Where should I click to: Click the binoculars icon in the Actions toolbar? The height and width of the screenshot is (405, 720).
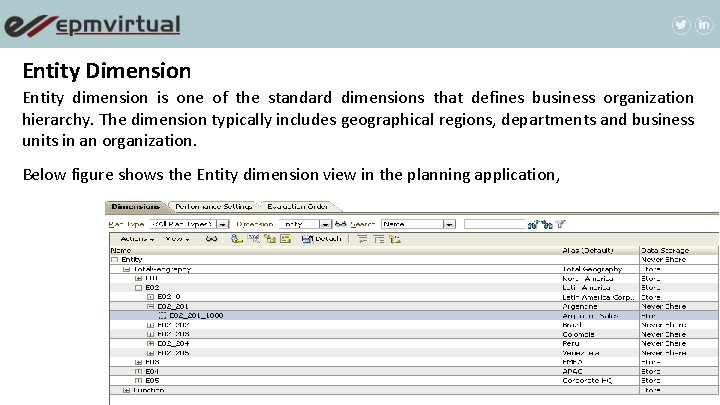click(211, 239)
